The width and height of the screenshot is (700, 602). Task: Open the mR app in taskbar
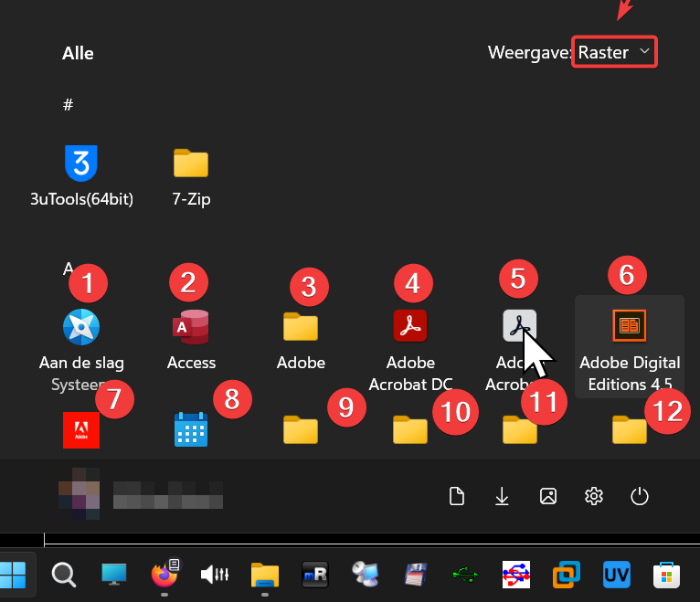coord(315,575)
